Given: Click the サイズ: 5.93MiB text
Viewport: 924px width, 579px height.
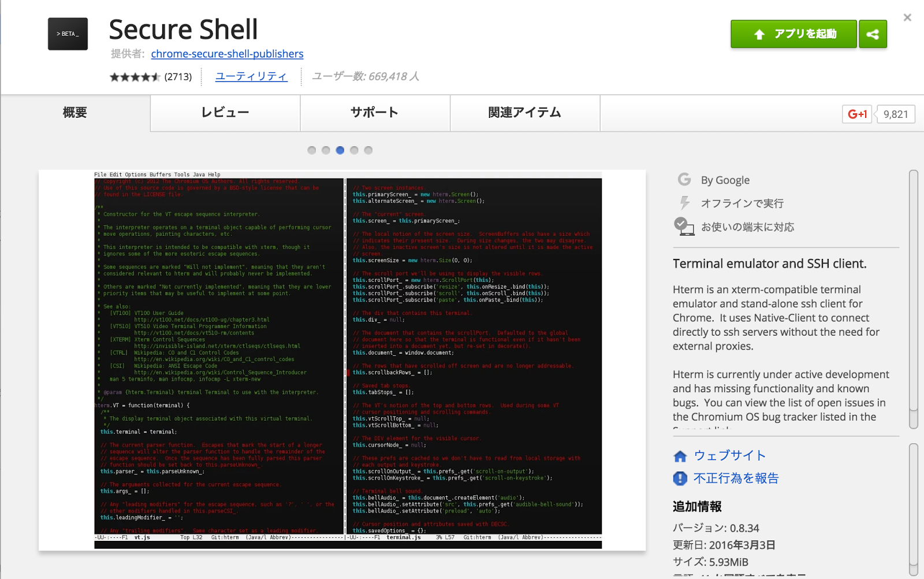Looking at the screenshot, I should pyautogui.click(x=710, y=562).
